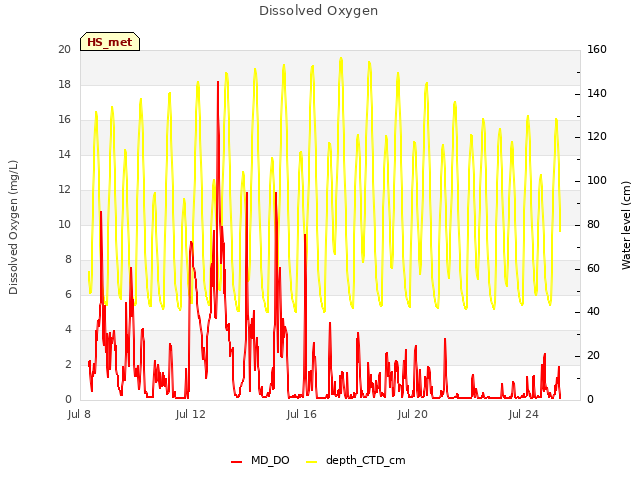Image resolution: width=640 pixels, height=480 pixels.
Task: Click the red MD_DO legend color marker
Action: tap(236, 462)
